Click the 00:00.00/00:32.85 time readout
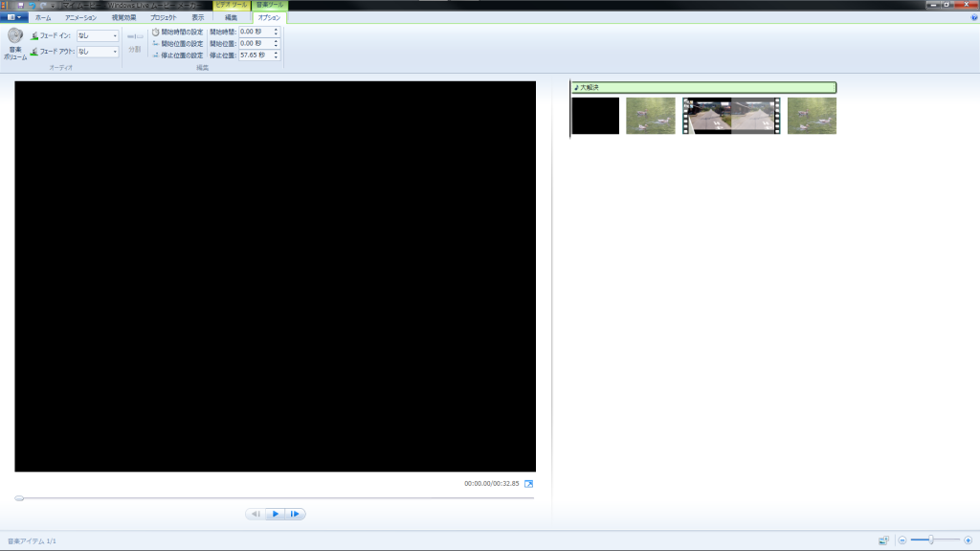Image resolution: width=980 pixels, height=551 pixels. point(491,483)
